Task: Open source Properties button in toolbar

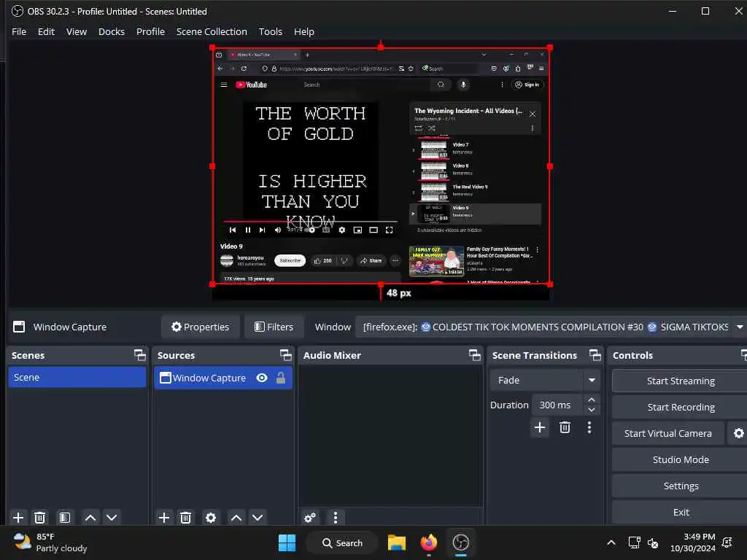Action: click(x=200, y=327)
